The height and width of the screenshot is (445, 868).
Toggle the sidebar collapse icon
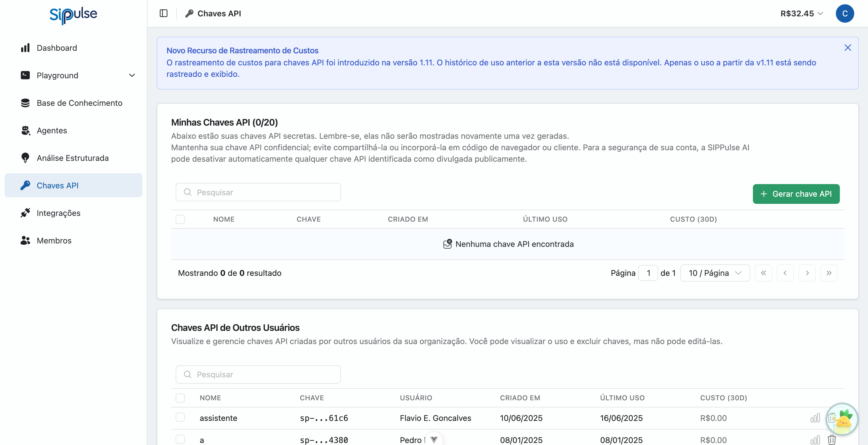coord(163,13)
